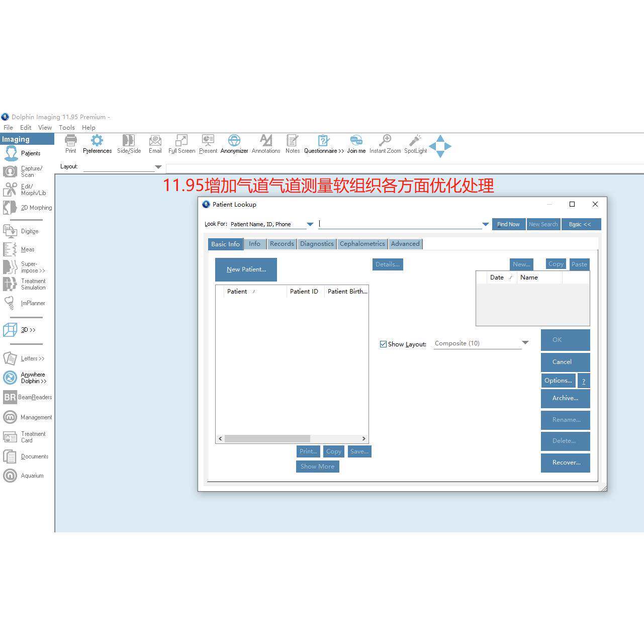
Task: Click the question mark help button
Action: coord(584,381)
